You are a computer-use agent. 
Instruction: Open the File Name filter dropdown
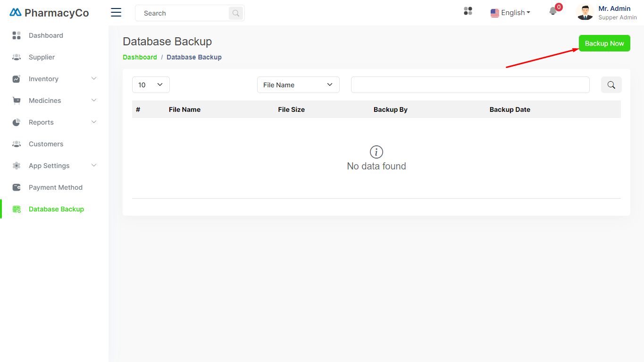[x=298, y=85]
